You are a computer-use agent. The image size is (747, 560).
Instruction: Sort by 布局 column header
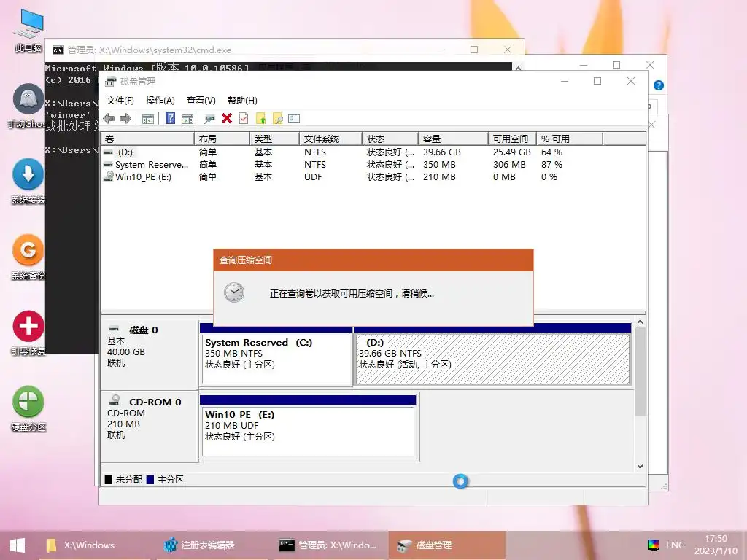coord(222,139)
